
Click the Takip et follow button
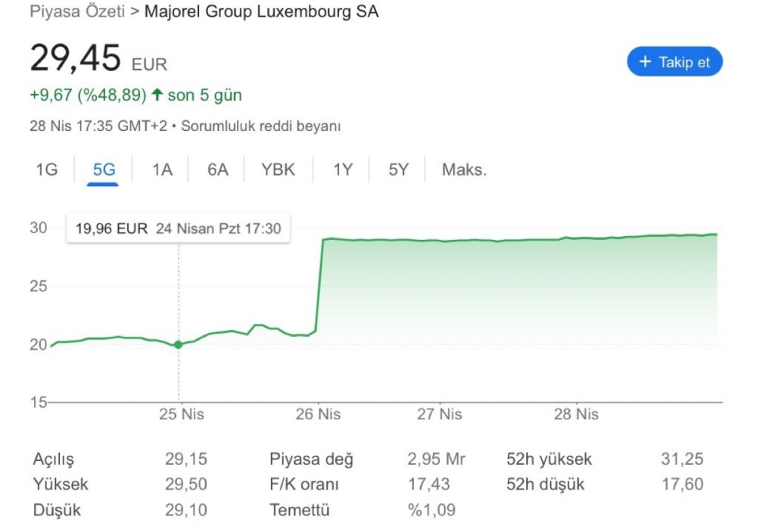[x=674, y=62]
